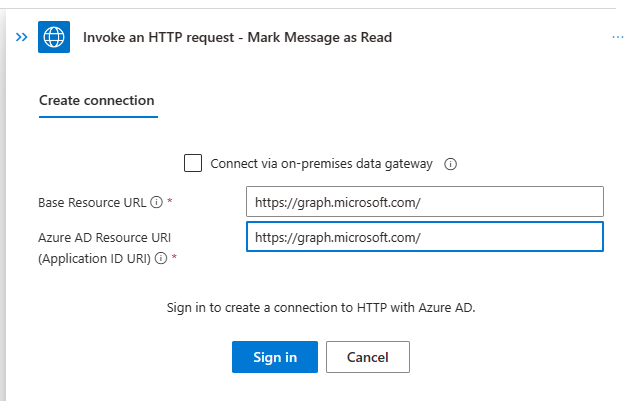Collapse panel using double chevron icon
Image resolution: width=634 pixels, height=401 pixels.
tap(21, 37)
